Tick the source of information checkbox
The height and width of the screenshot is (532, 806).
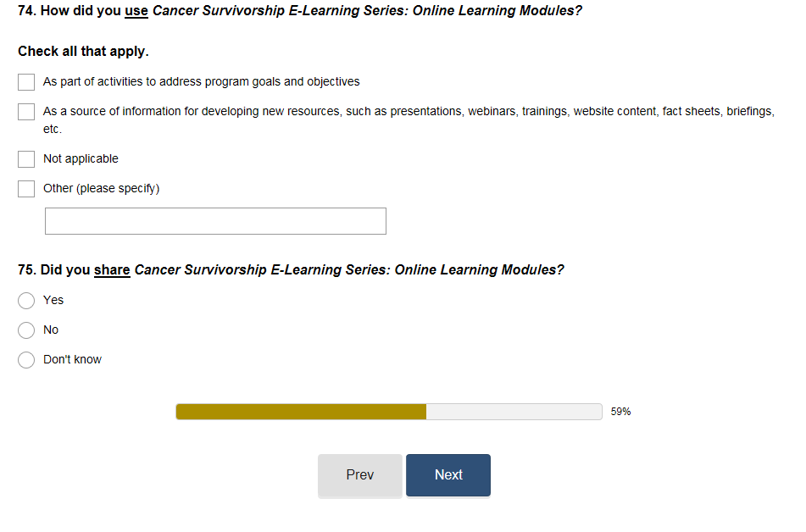(x=26, y=112)
